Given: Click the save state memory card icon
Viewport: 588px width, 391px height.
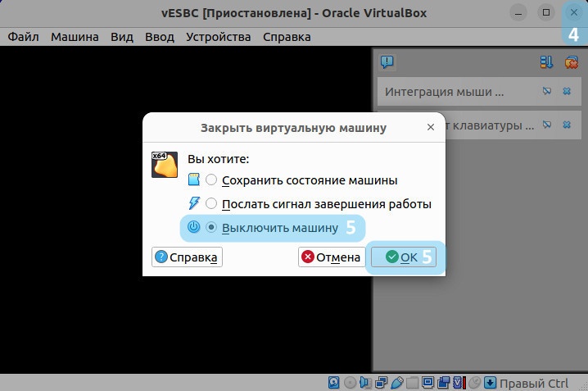Looking at the screenshot, I should click(x=193, y=180).
